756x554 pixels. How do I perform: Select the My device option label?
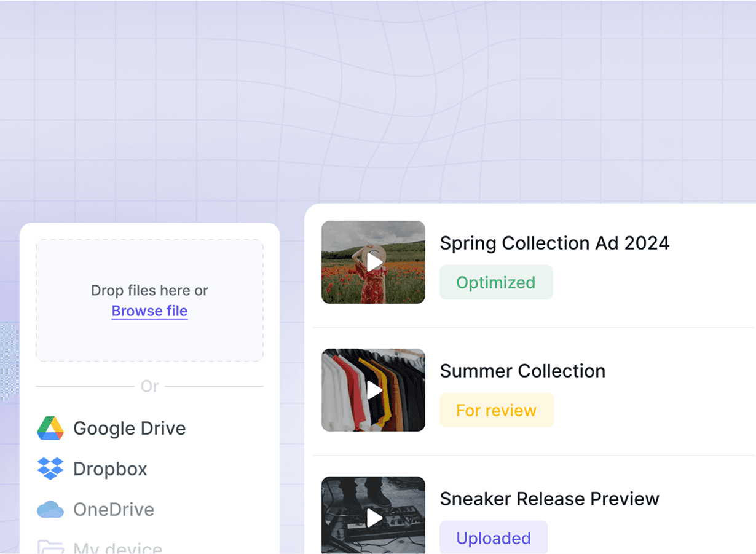(x=118, y=547)
